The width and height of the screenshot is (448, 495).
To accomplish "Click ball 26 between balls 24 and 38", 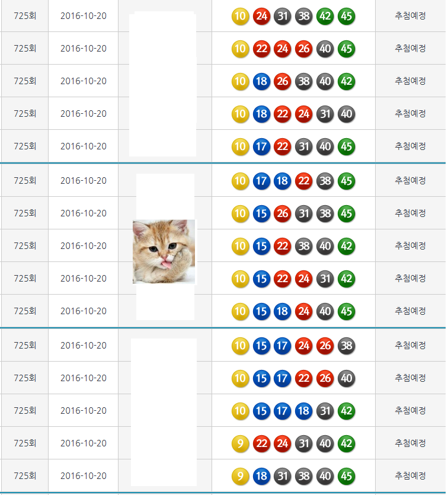I will pyautogui.click(x=325, y=346).
